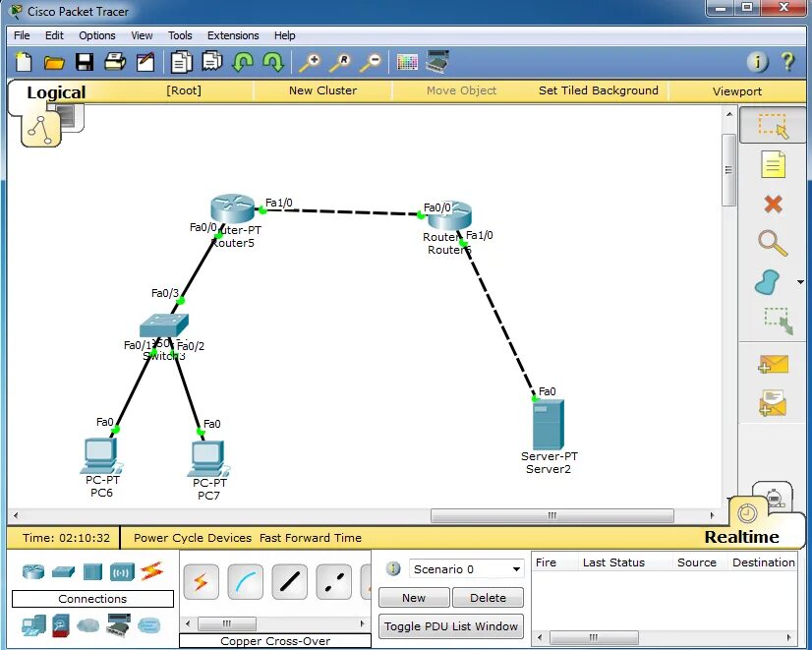Open the Options menu

click(x=97, y=35)
